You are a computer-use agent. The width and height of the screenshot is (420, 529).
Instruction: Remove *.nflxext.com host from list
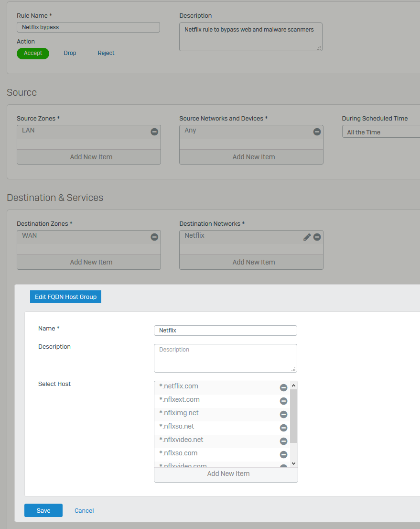(x=283, y=401)
